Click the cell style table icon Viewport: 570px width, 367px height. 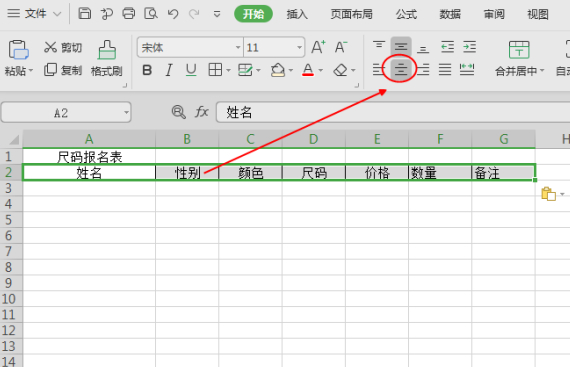pos(245,70)
